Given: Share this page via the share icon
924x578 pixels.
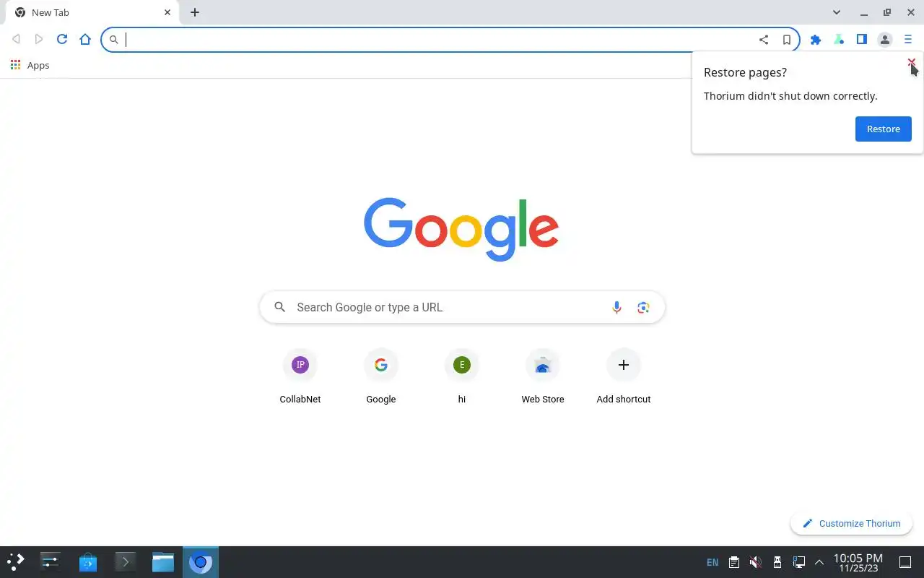Looking at the screenshot, I should click(x=764, y=40).
